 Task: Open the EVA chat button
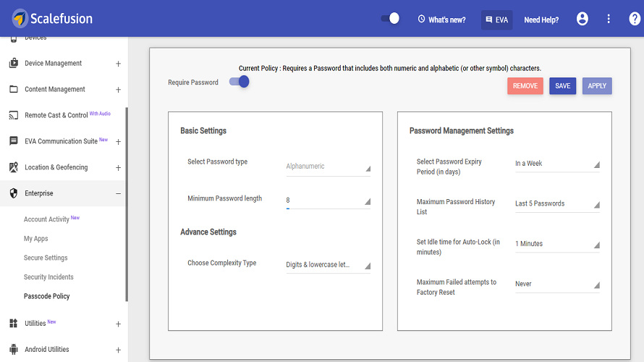pyautogui.click(x=496, y=20)
